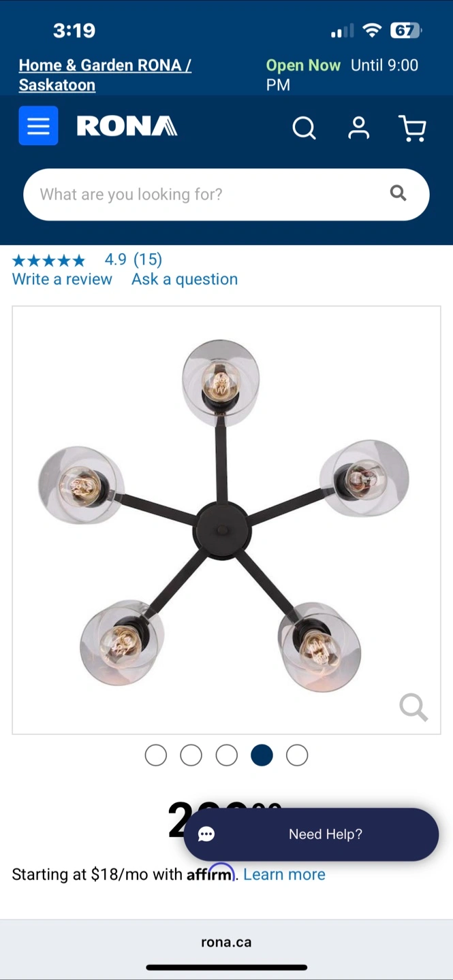Tap the chandelier product image

coord(226,520)
